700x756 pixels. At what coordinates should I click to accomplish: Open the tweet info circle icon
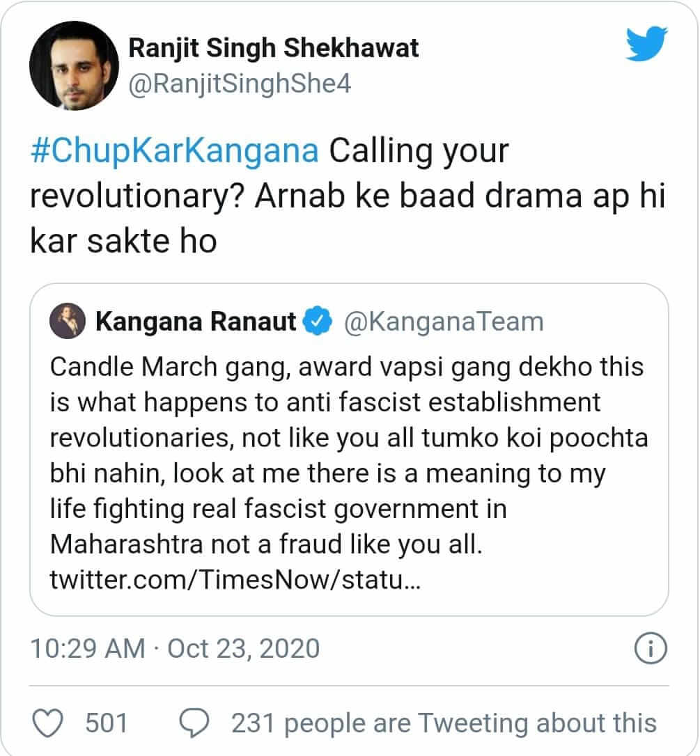click(651, 648)
